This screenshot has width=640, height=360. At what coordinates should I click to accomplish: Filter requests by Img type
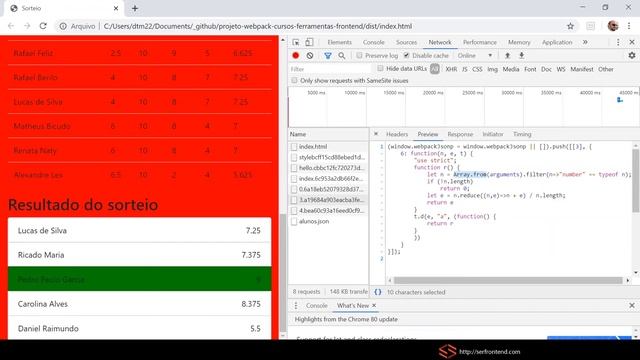pyautogui.click(x=492, y=69)
